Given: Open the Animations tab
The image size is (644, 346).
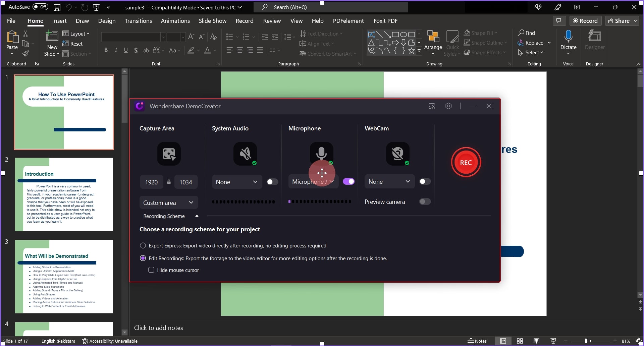Looking at the screenshot, I should pyautogui.click(x=175, y=21).
